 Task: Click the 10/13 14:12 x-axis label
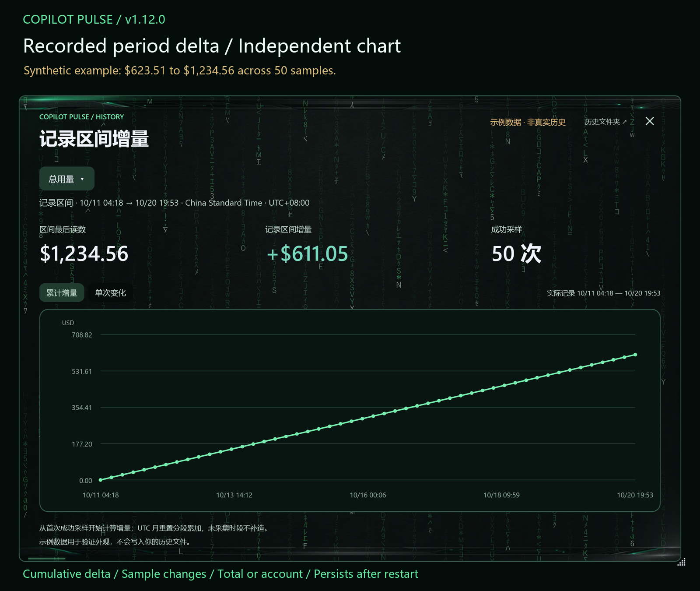(x=234, y=495)
